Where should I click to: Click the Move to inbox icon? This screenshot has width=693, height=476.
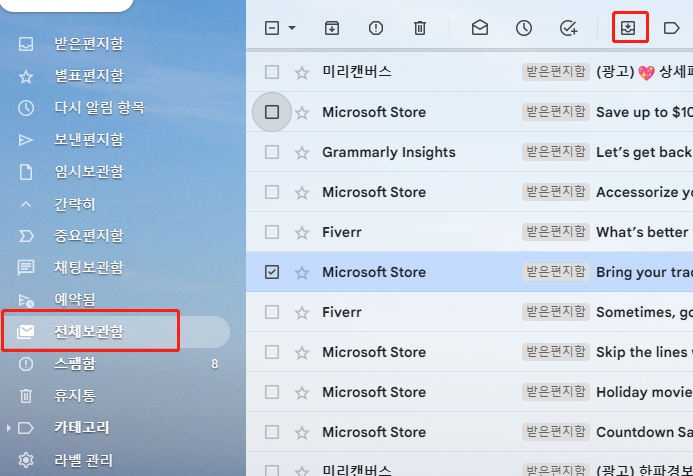pyautogui.click(x=628, y=28)
